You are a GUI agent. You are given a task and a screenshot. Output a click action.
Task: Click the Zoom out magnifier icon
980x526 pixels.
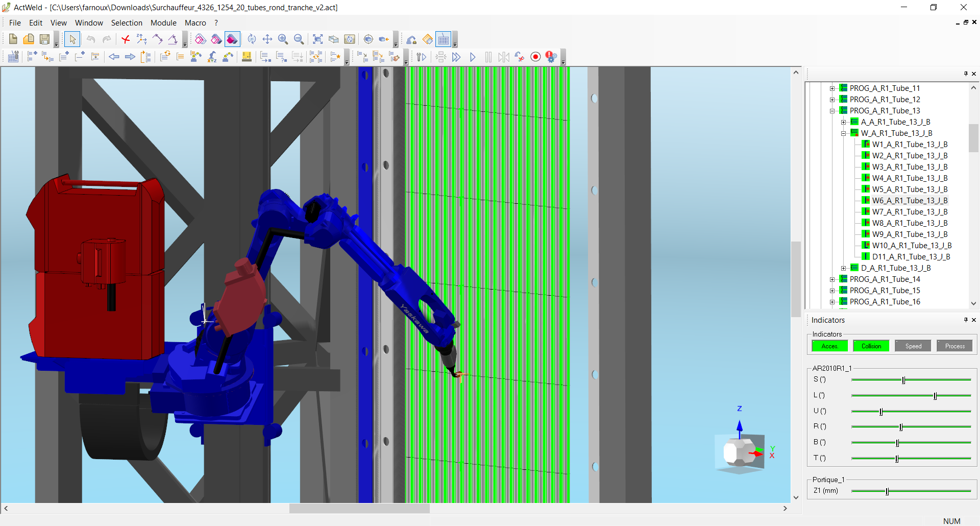pyautogui.click(x=299, y=39)
